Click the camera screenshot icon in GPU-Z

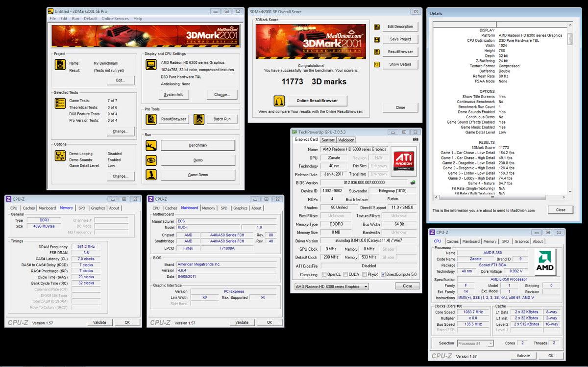(416, 139)
